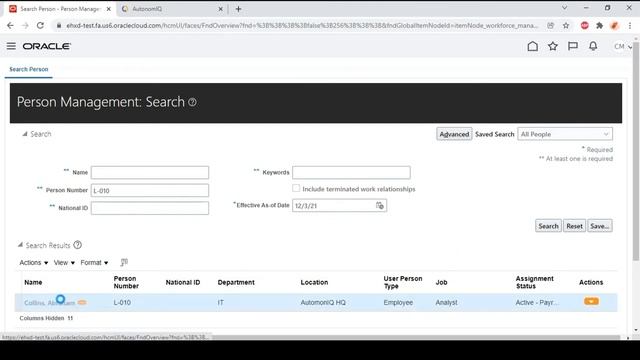Click the Save... button
Viewport: 640px width, 360px height.
pyautogui.click(x=599, y=226)
